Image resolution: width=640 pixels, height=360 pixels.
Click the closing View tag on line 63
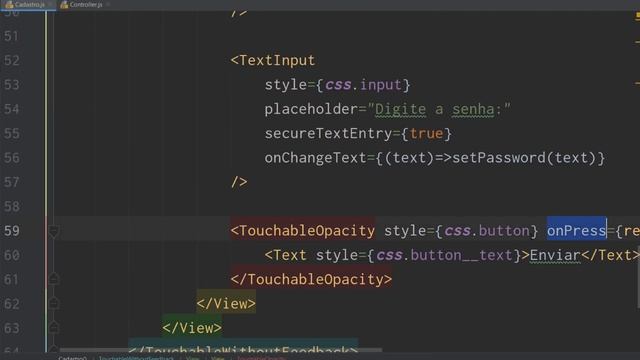tap(192, 328)
